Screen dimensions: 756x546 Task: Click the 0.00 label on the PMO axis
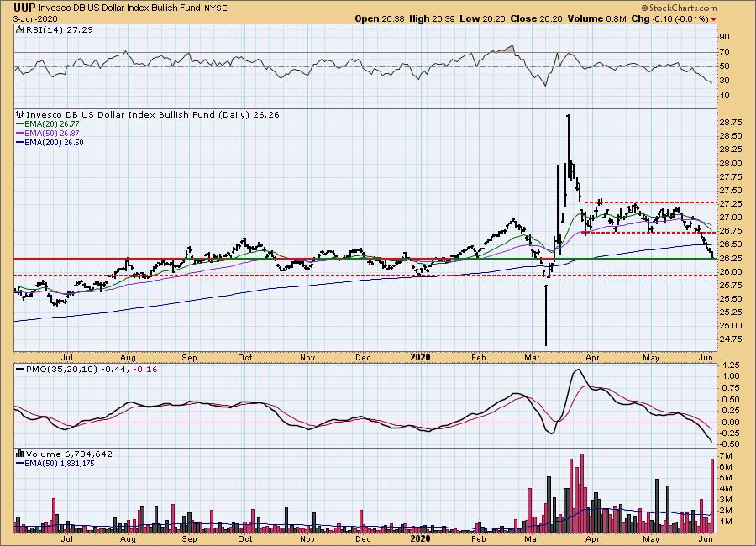(x=732, y=423)
